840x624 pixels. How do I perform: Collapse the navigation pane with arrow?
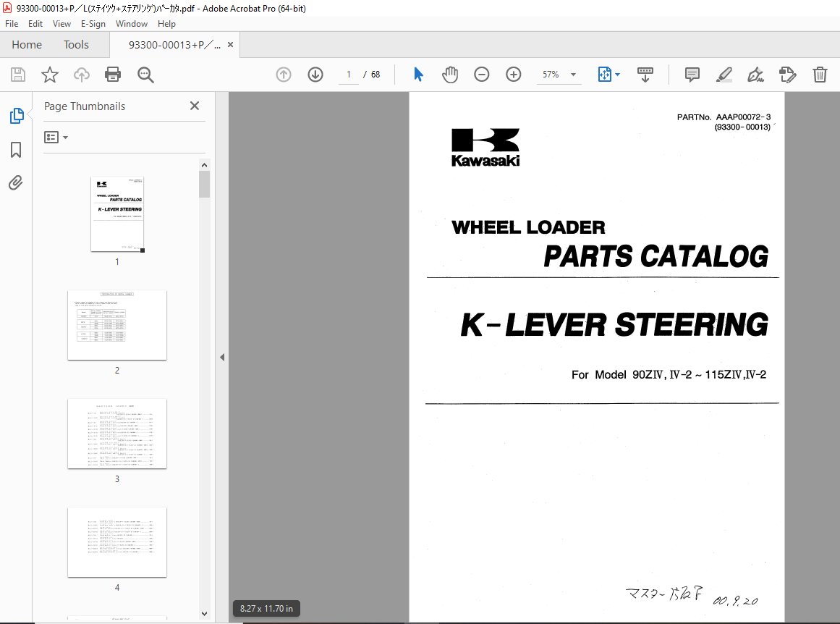click(x=222, y=358)
